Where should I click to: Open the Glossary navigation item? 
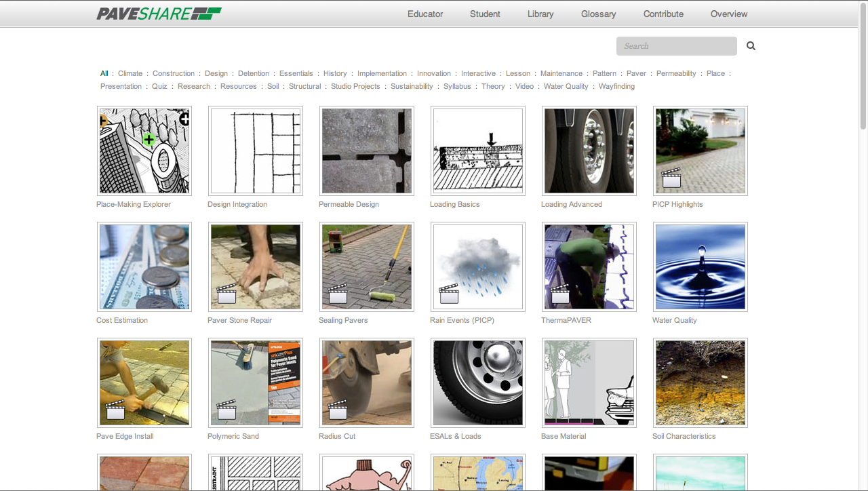pyautogui.click(x=598, y=14)
